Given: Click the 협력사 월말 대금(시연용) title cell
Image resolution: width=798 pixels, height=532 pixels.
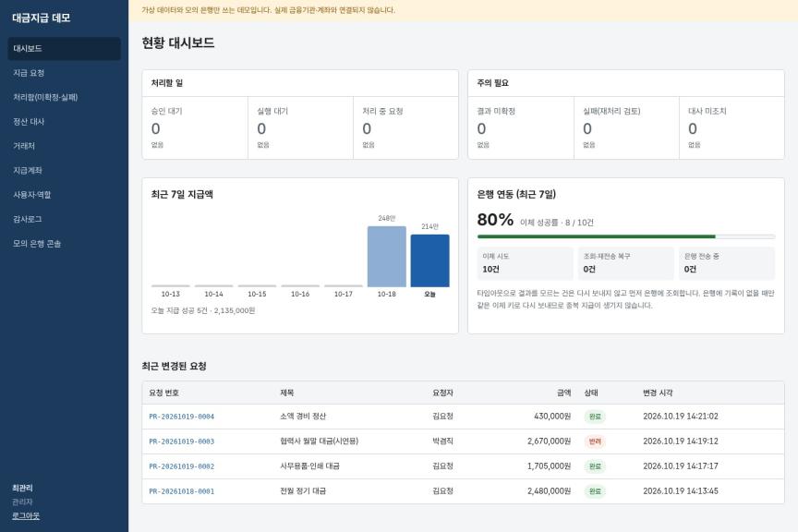Looking at the screenshot, I should [319, 441].
